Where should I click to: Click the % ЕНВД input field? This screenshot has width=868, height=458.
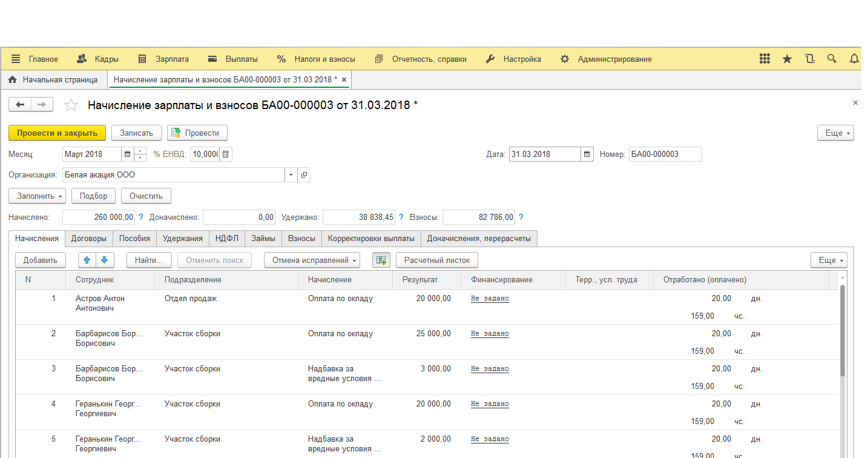205,154
